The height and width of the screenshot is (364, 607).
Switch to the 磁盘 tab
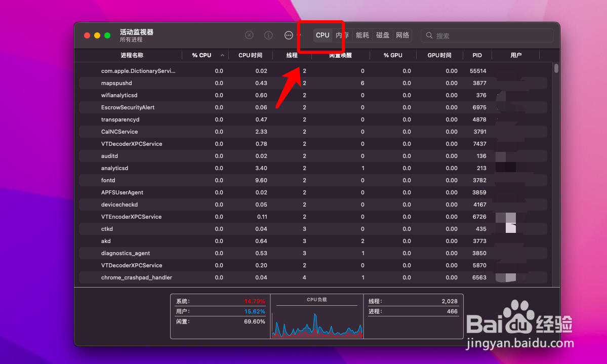[x=382, y=35]
